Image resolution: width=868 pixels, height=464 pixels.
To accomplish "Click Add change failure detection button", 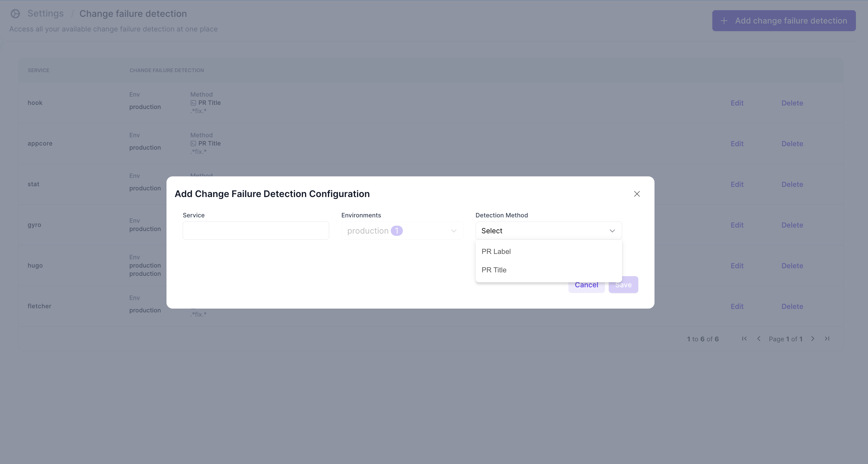I will point(784,21).
